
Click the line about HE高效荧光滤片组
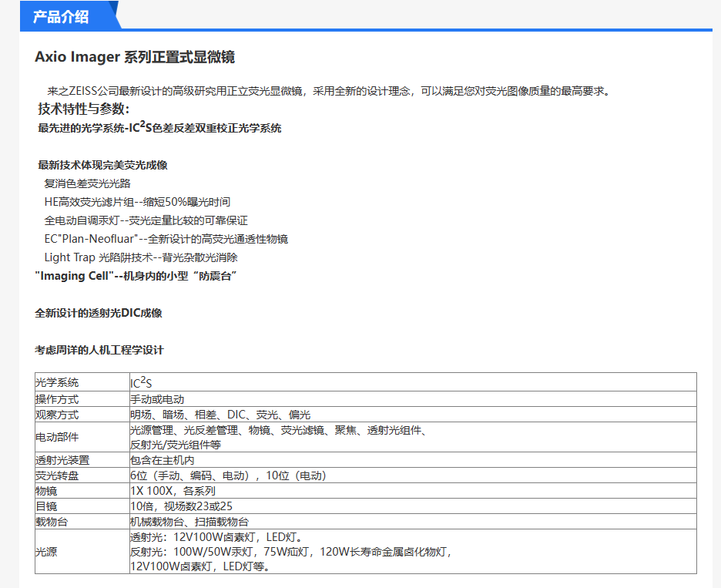(x=137, y=202)
